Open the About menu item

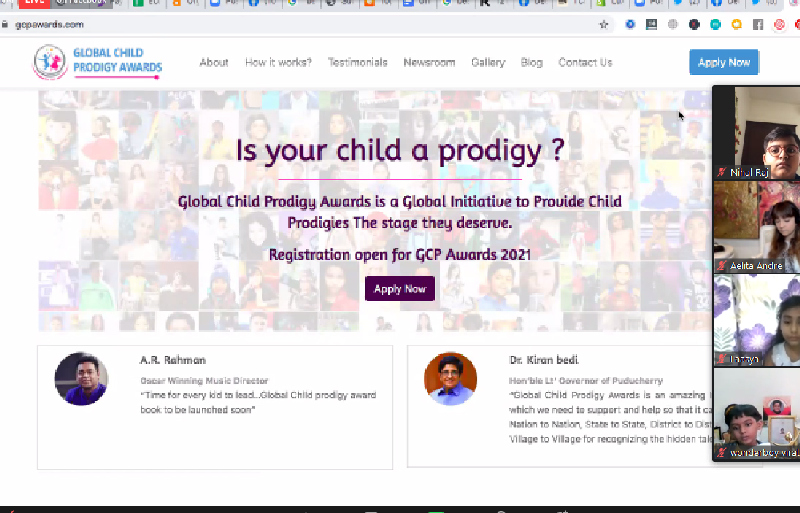pos(214,62)
